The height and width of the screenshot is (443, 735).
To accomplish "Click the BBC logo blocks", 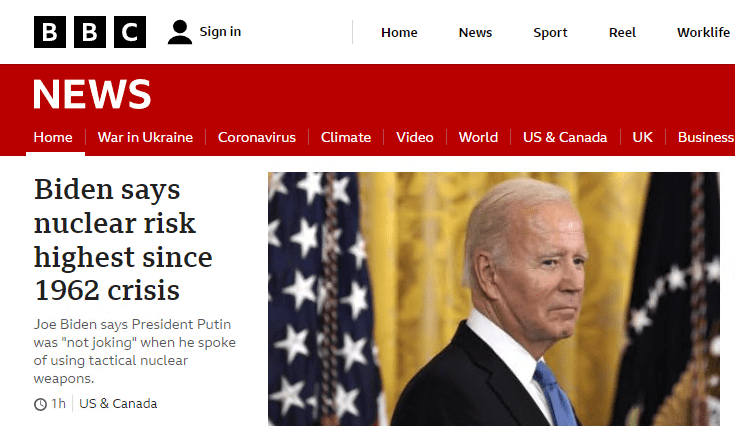I will coord(90,32).
